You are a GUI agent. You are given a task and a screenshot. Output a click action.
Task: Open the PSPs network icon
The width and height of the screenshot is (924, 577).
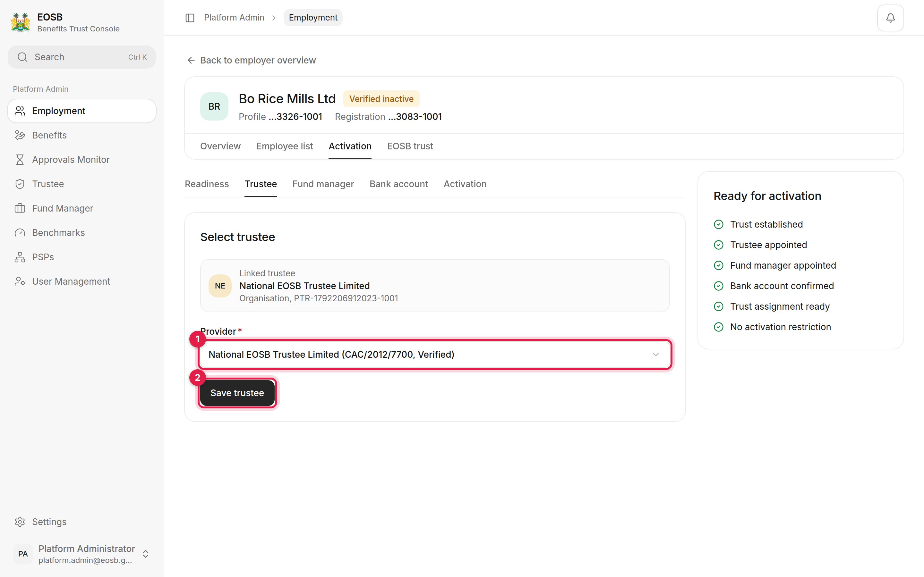tap(20, 257)
